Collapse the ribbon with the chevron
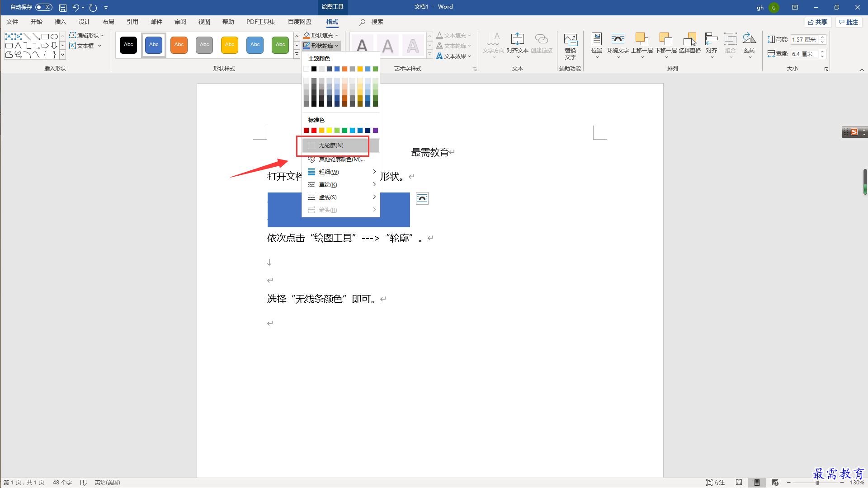Image resolution: width=868 pixels, height=488 pixels. click(862, 70)
